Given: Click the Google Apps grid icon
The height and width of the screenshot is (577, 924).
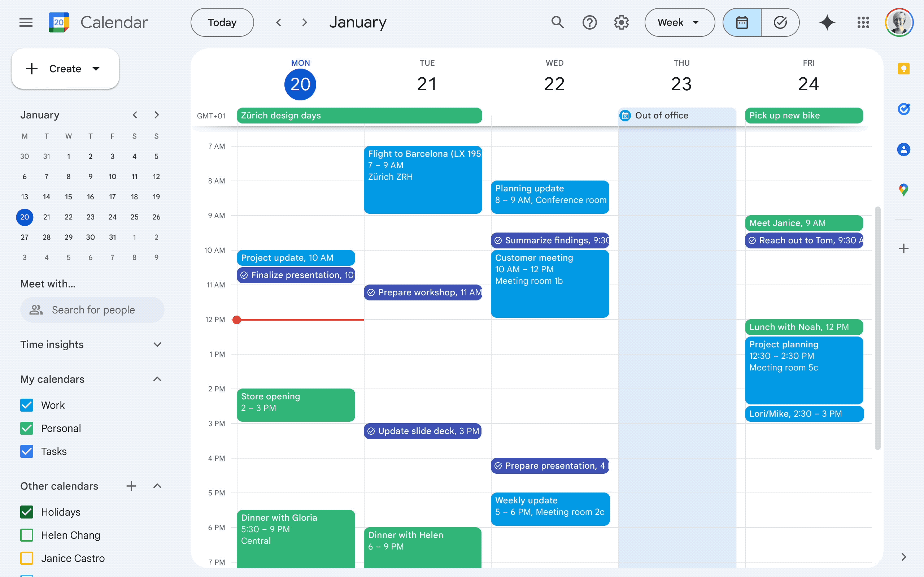Looking at the screenshot, I should (863, 22).
